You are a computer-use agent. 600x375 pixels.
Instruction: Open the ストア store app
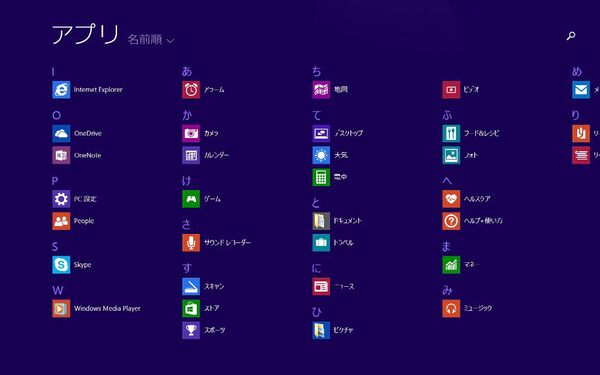pyautogui.click(x=201, y=308)
